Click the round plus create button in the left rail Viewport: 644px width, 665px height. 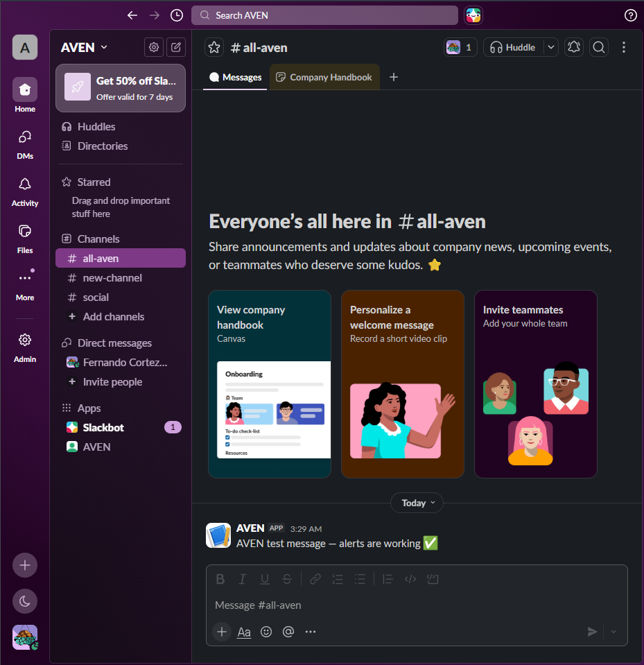[25, 565]
